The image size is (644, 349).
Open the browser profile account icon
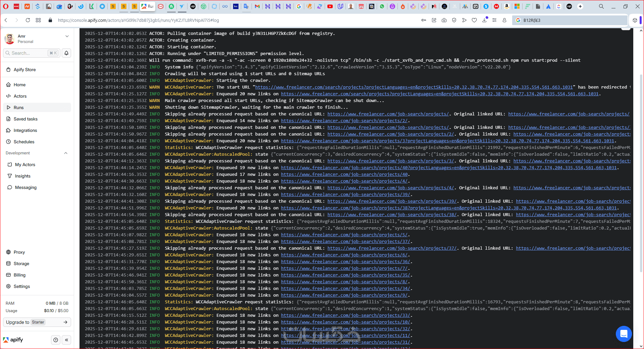coord(504,20)
